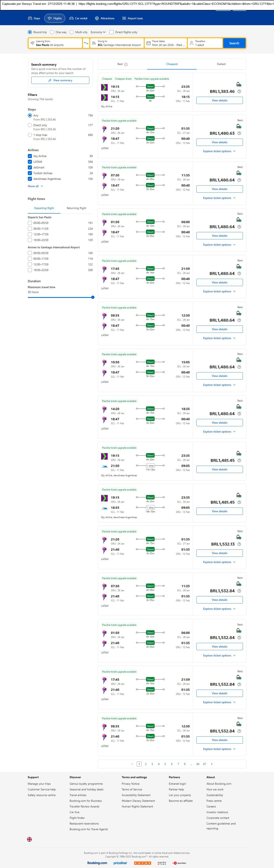Image resolution: width=274 pixels, height=868 pixels.
Task: Uncheck the Turkish Airlines filter
Action: click(x=30, y=173)
